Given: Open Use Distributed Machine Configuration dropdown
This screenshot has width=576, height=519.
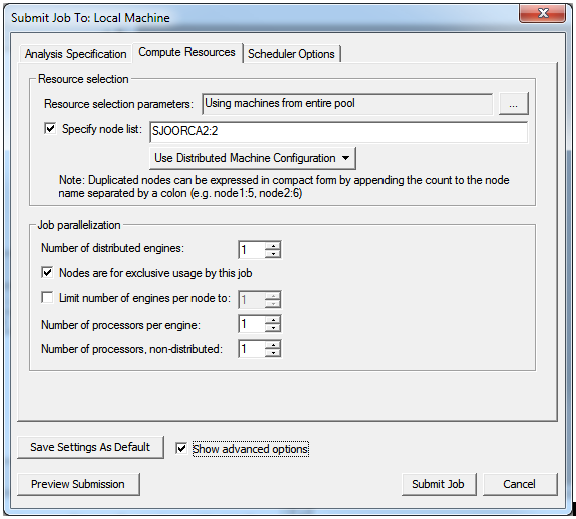Looking at the screenshot, I should coord(252,158).
